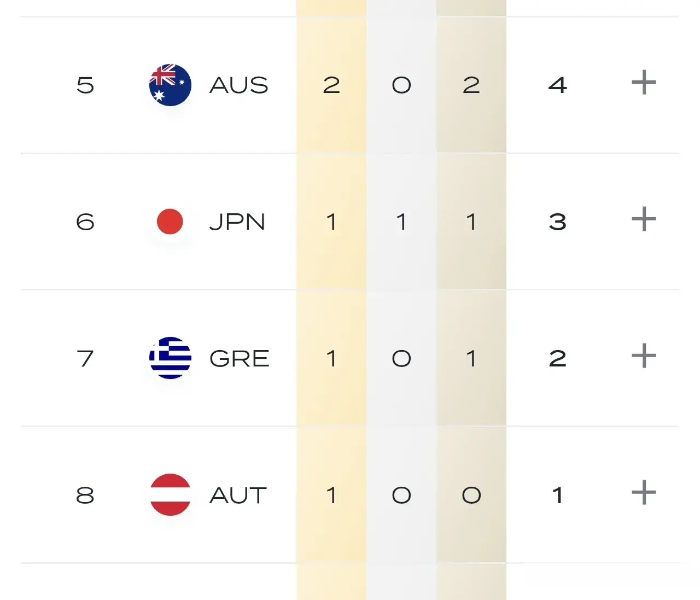Expand the AUS row details
Image resolution: width=700 pixels, height=600 pixels.
(x=644, y=83)
